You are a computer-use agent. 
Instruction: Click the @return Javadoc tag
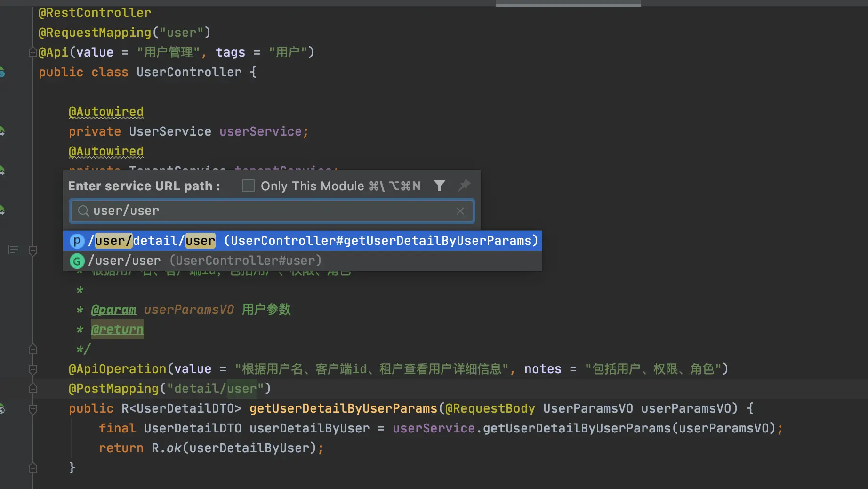click(117, 329)
